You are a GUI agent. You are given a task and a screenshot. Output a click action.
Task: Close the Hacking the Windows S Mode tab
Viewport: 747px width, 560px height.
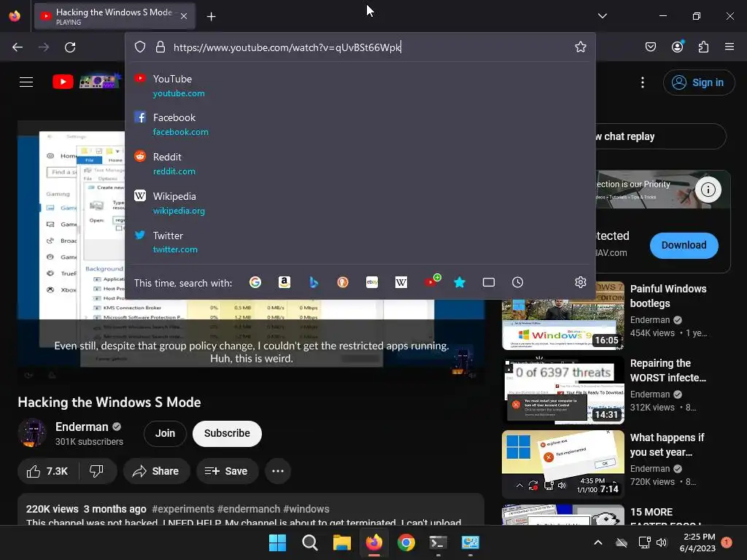[x=184, y=16]
